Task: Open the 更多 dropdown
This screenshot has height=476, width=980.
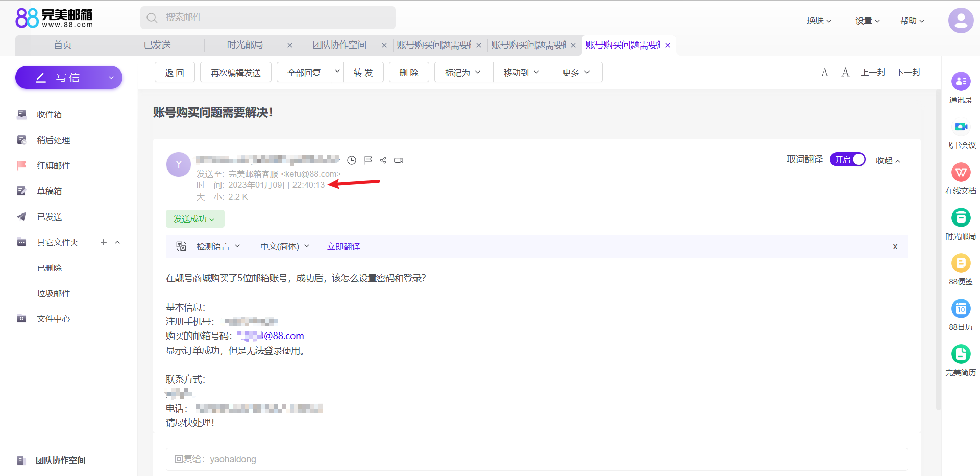Action: click(x=577, y=72)
